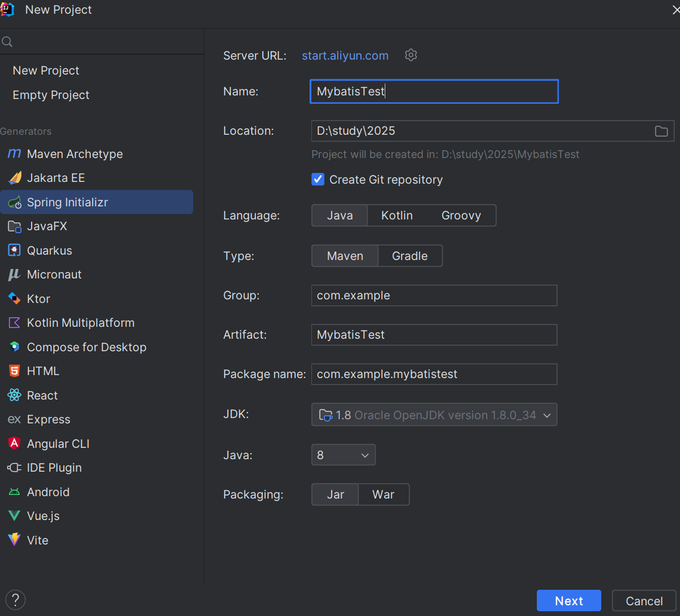
Task: Click the Angular CLI logo icon
Action: (x=14, y=443)
